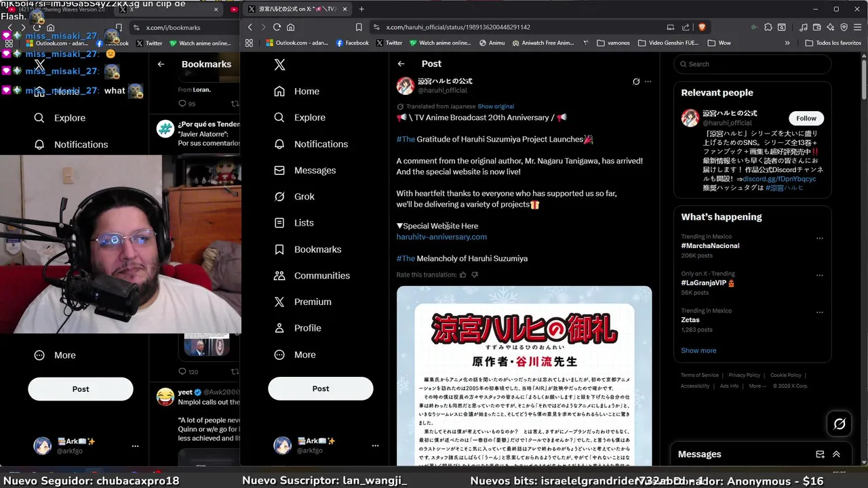Open the Brave Shields lion icon

[701, 27]
